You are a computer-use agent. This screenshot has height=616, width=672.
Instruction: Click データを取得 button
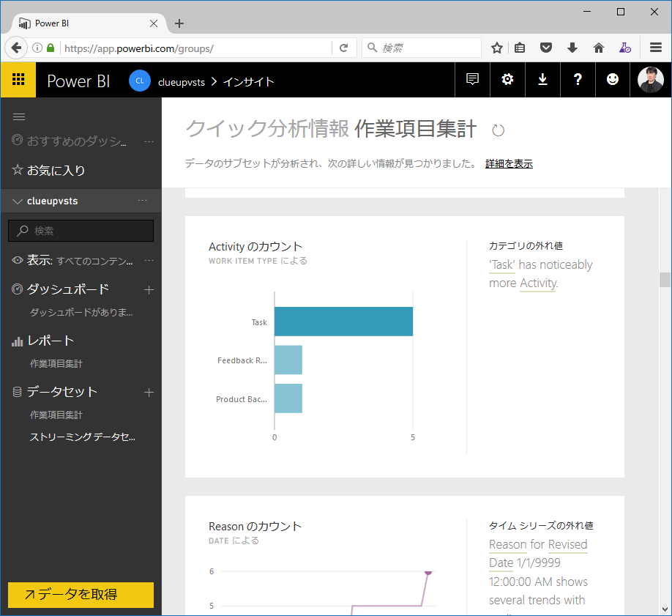81,595
